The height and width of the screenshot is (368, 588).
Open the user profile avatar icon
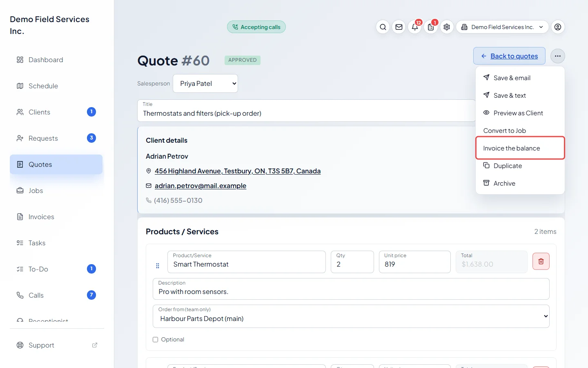[558, 27]
